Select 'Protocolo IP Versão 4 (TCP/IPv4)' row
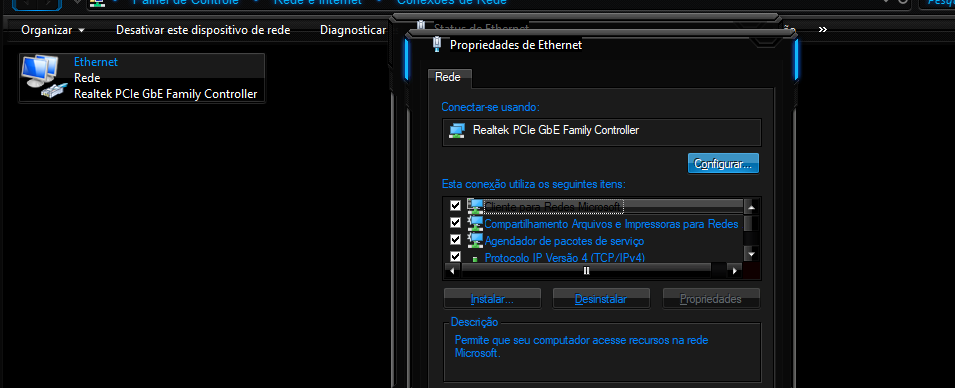This screenshot has width=955, height=388. click(x=595, y=257)
